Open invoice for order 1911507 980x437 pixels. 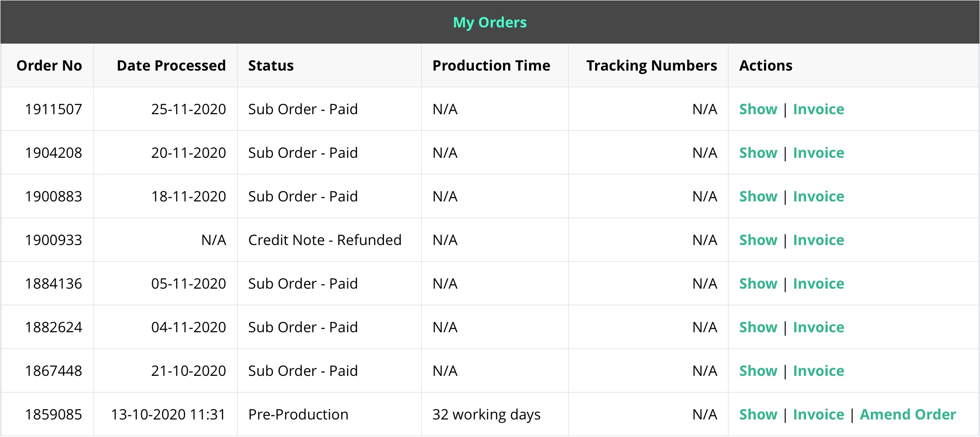click(818, 109)
